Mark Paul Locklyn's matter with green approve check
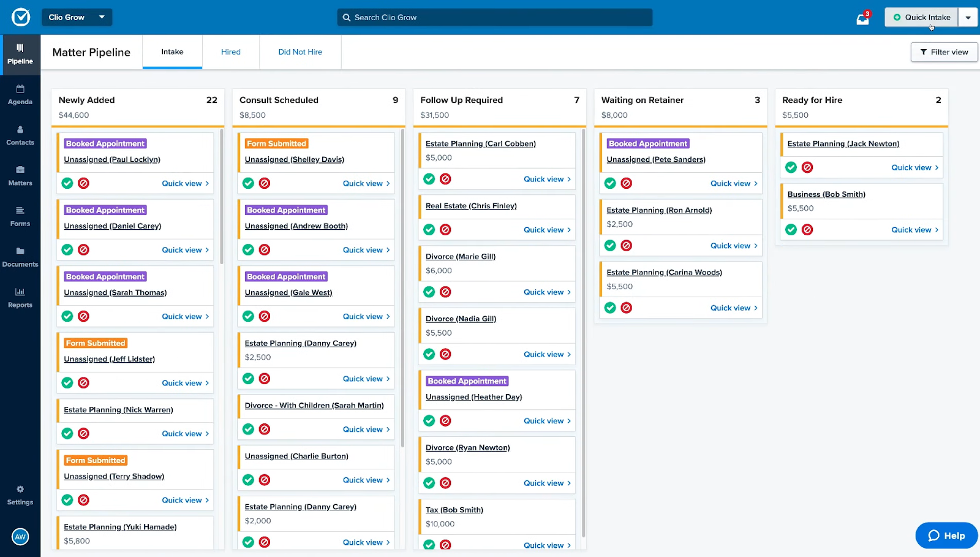The image size is (980, 557). [x=67, y=183]
